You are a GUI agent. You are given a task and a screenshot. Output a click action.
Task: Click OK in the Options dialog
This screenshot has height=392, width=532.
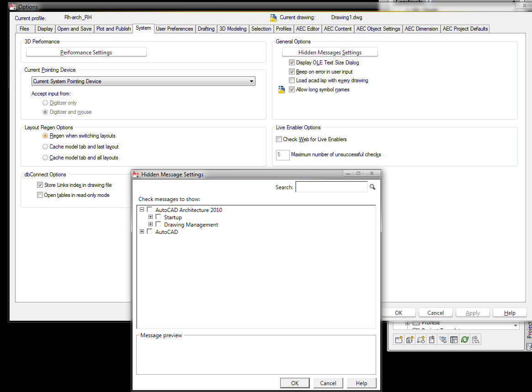click(x=399, y=313)
